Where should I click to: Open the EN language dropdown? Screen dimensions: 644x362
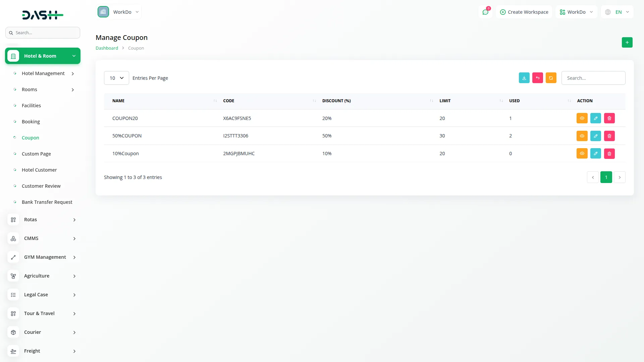(x=618, y=12)
